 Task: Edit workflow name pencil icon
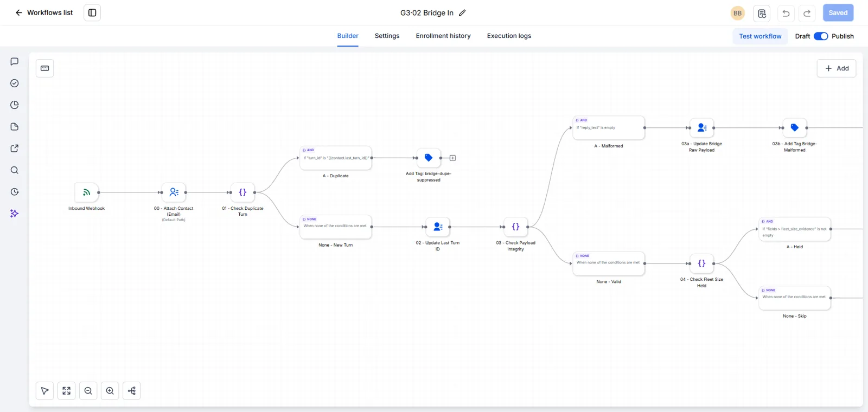(462, 13)
